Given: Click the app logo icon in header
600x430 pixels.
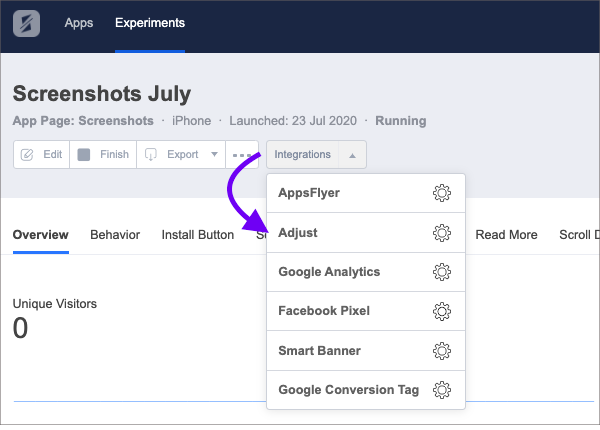Looking at the screenshot, I should [26, 23].
